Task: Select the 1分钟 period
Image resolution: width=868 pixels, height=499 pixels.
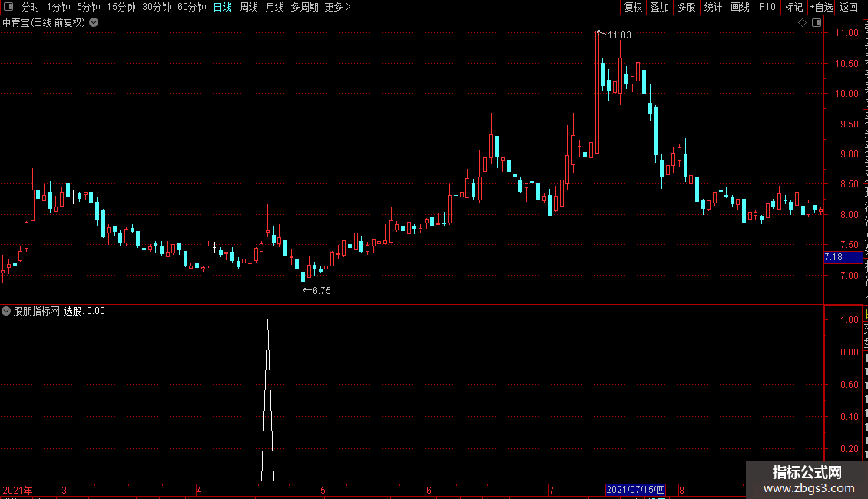Action: pos(58,7)
